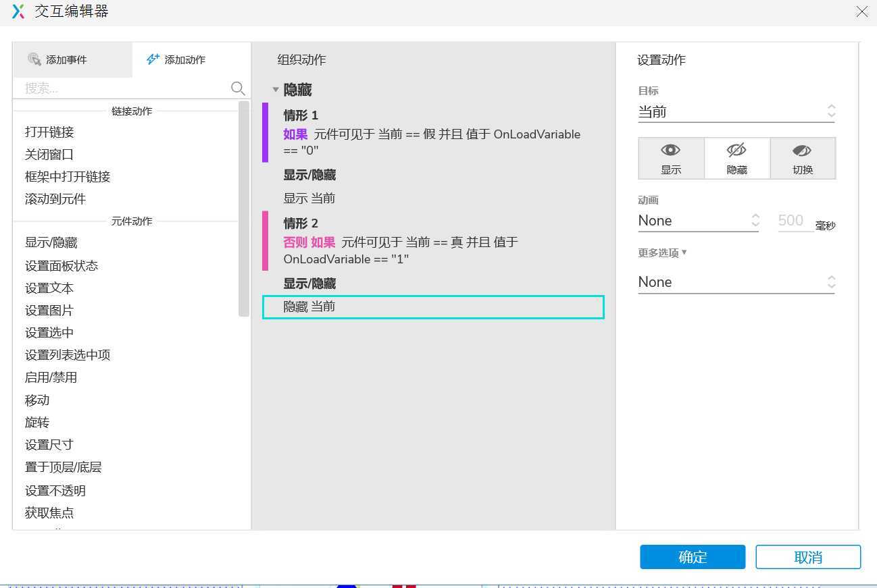Add the 显示/隐藏 action from the action list
The width and height of the screenshot is (877, 588).
click(x=51, y=243)
